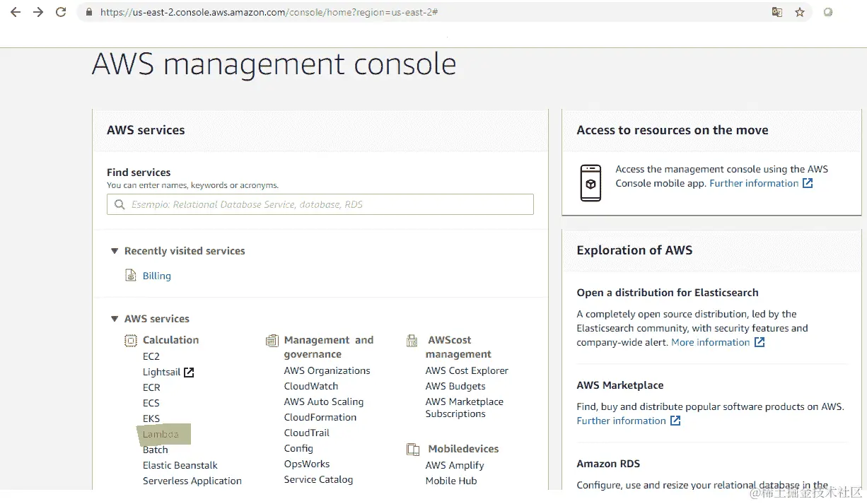The width and height of the screenshot is (867, 504).
Task: Click external link icon after mobile app Further information
Action: click(x=808, y=183)
